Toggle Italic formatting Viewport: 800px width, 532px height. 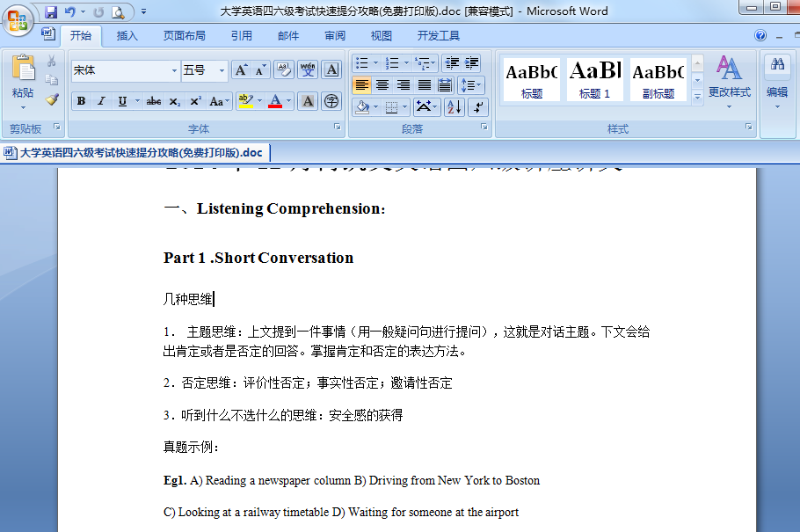pos(101,101)
